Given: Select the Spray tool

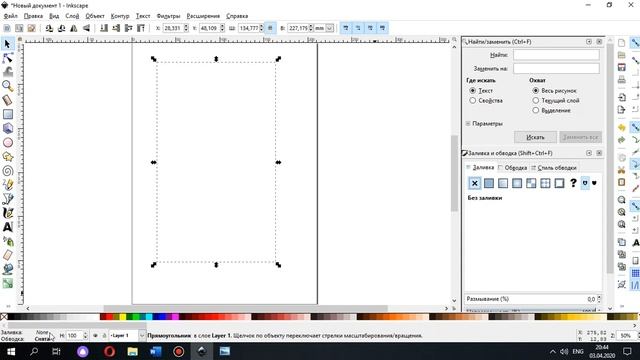Looking at the screenshot, I should point(7,241).
